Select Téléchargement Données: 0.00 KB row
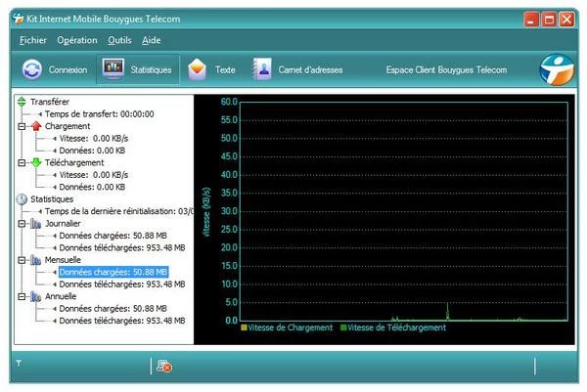Image resolution: width=587 pixels, height=392 pixels. pos(92,187)
